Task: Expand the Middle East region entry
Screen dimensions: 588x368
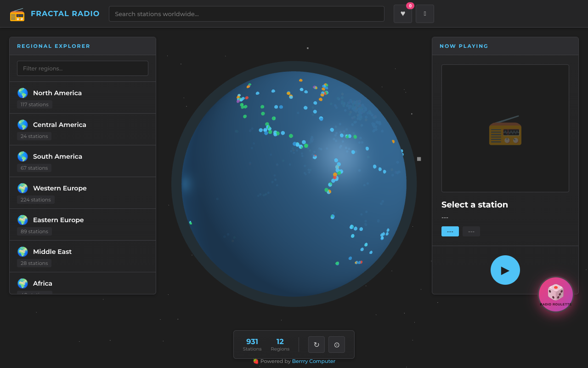Action: coord(83,256)
